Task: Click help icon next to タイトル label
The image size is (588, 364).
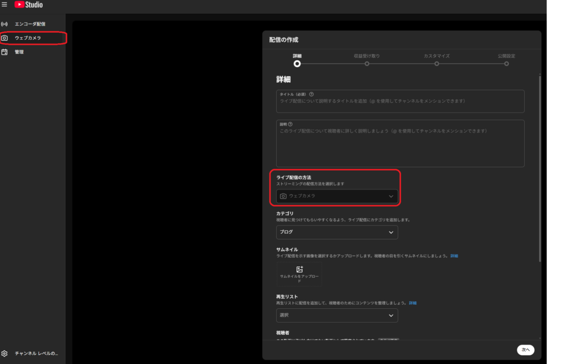Action: (311, 94)
